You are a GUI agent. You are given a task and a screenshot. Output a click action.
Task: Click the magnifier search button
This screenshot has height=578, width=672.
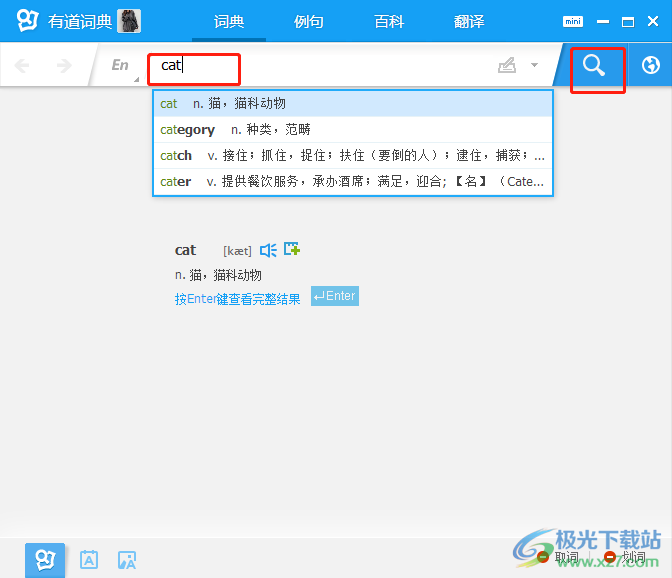594,66
